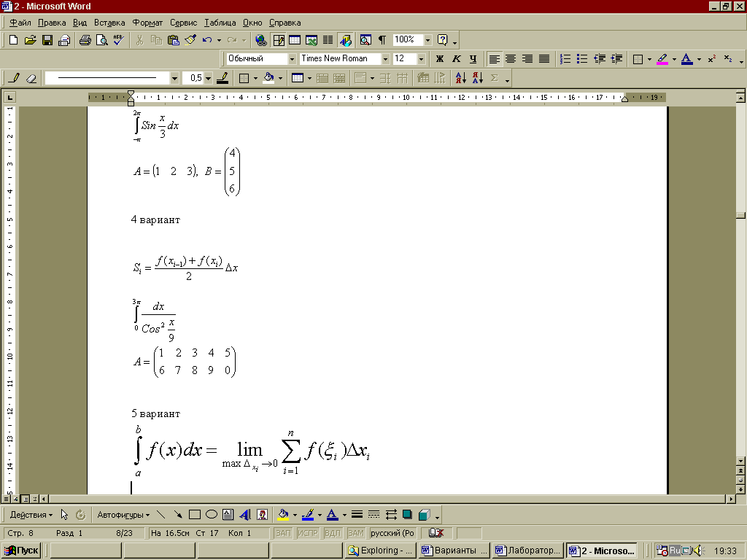Open the Формат menu

click(147, 23)
